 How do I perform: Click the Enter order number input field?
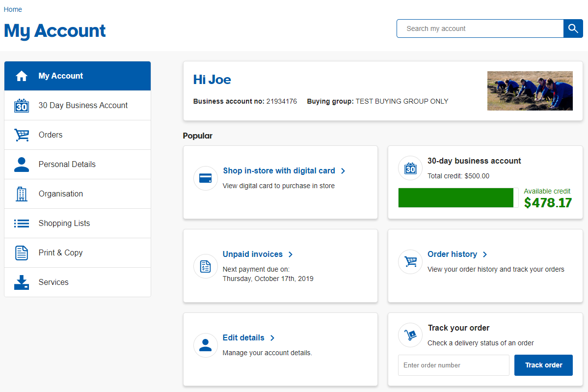pos(453,365)
